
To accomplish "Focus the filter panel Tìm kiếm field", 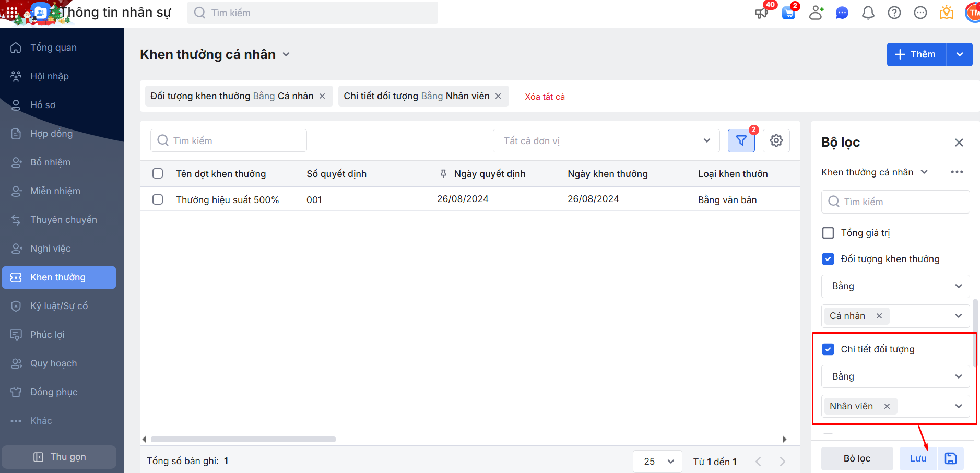I will (x=895, y=202).
